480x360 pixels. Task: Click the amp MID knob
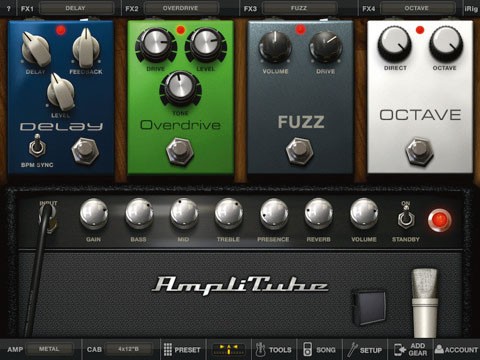[184, 213]
